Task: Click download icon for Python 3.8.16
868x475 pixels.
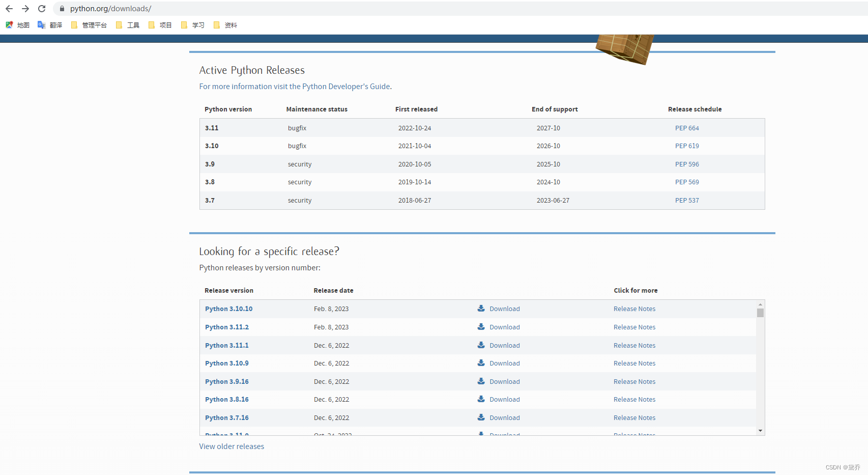Action: pyautogui.click(x=481, y=399)
